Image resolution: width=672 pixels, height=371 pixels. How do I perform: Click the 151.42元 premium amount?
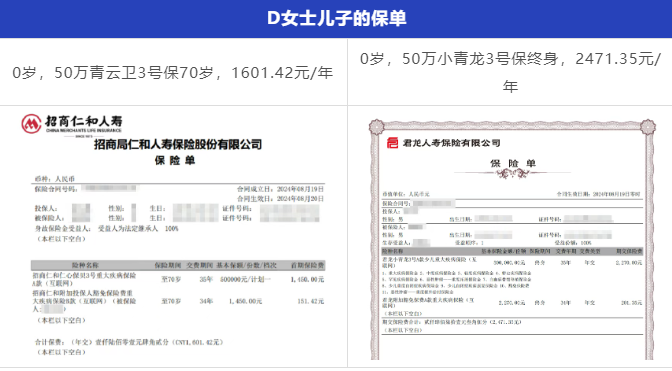click(x=311, y=301)
